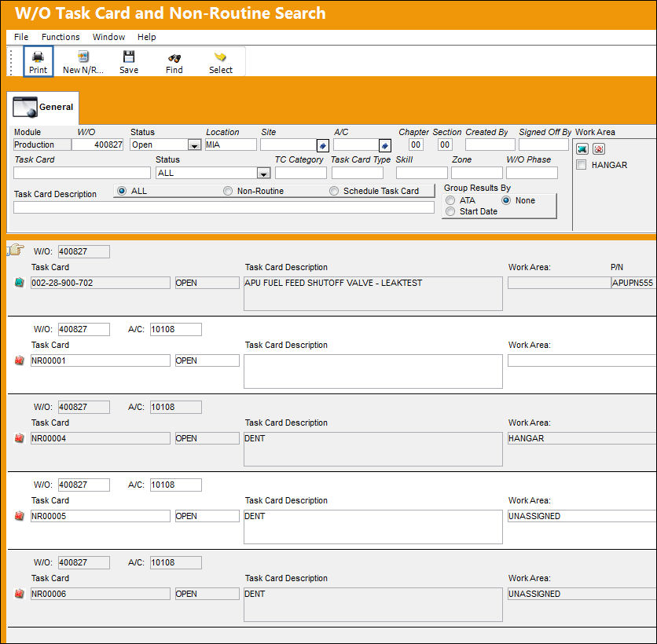
Task: Click the red Work Area clear icon
Action: pyautogui.click(x=599, y=149)
